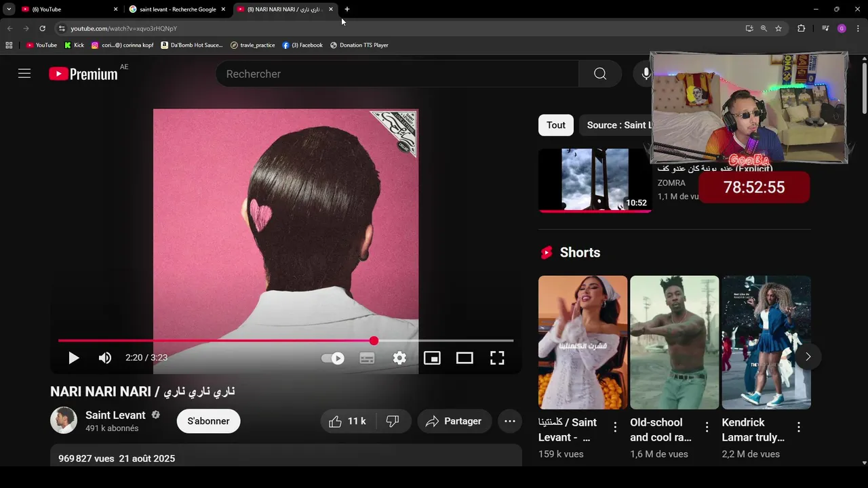
Task: Open the travle_practice bookmark
Action: pos(253,45)
